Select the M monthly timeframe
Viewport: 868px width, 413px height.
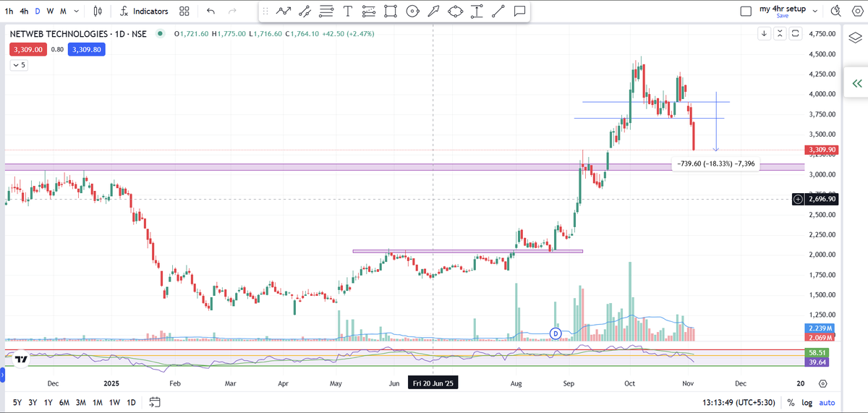(63, 12)
